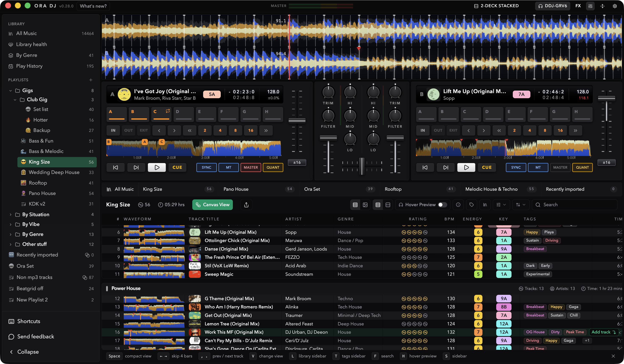Play deck A
Viewport: 624px width, 364px height.
(157, 168)
